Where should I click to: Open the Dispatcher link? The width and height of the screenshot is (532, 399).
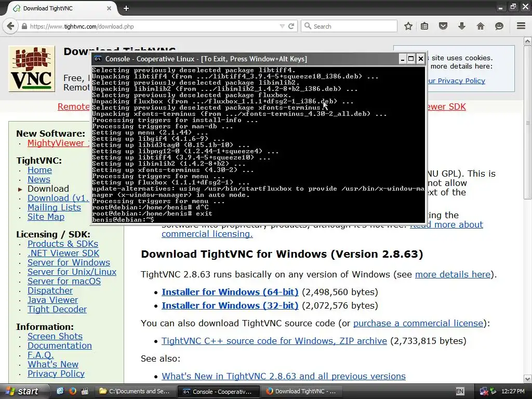[x=50, y=290]
